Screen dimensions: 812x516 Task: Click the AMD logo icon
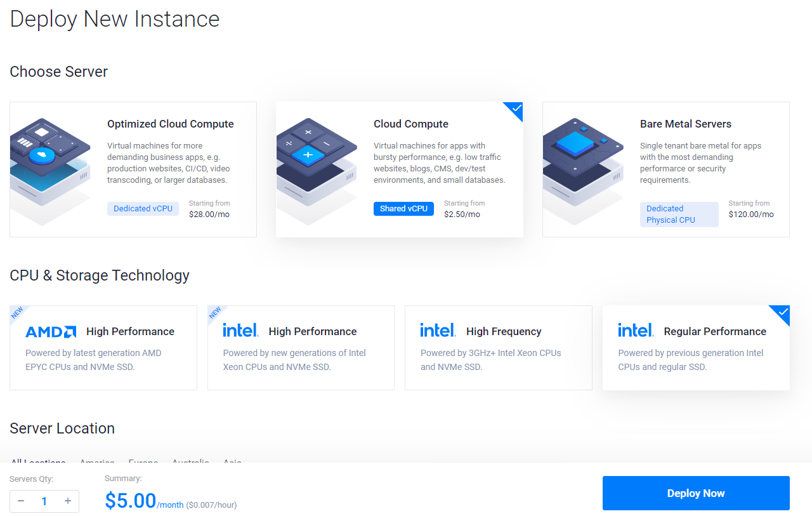[x=51, y=331]
